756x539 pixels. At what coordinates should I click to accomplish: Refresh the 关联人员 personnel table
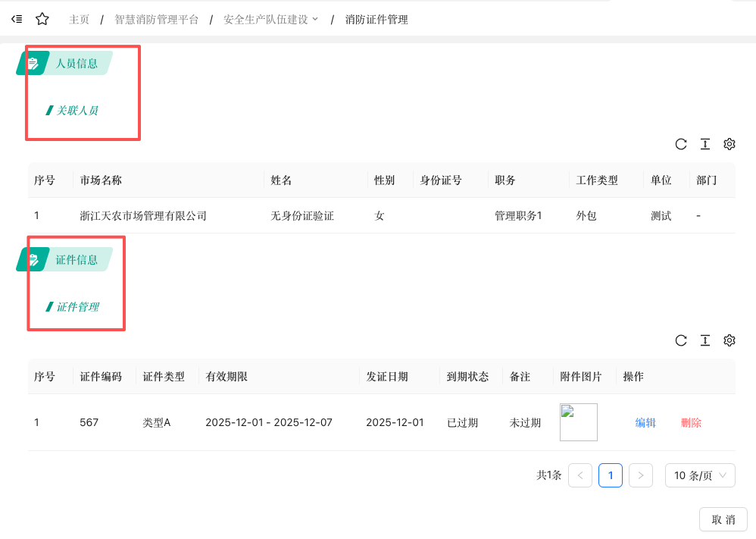[681, 144]
